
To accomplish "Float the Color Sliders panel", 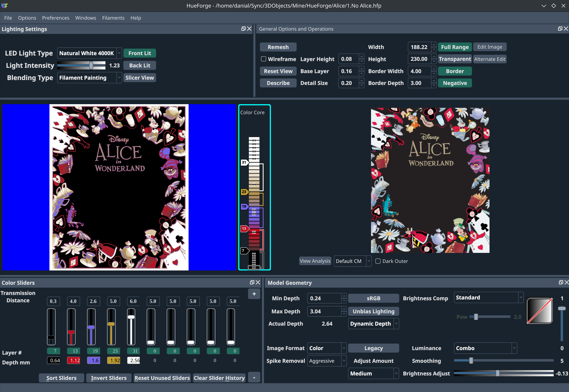I will [x=252, y=283].
